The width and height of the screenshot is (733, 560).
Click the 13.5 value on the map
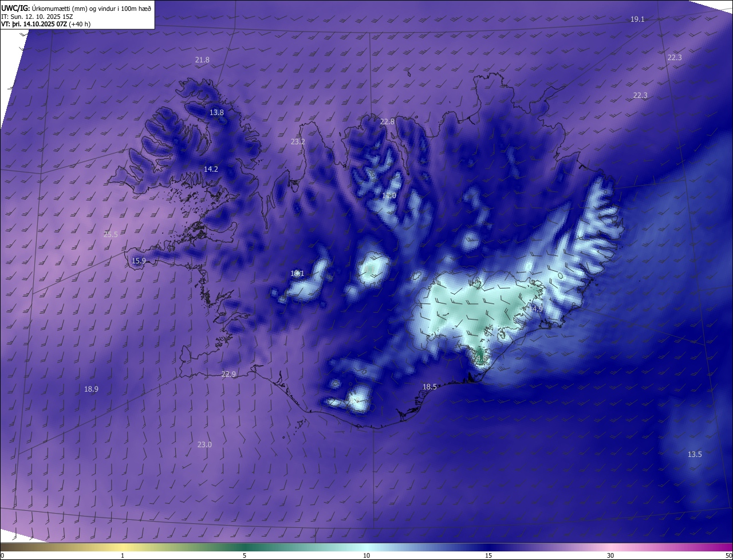point(695,455)
